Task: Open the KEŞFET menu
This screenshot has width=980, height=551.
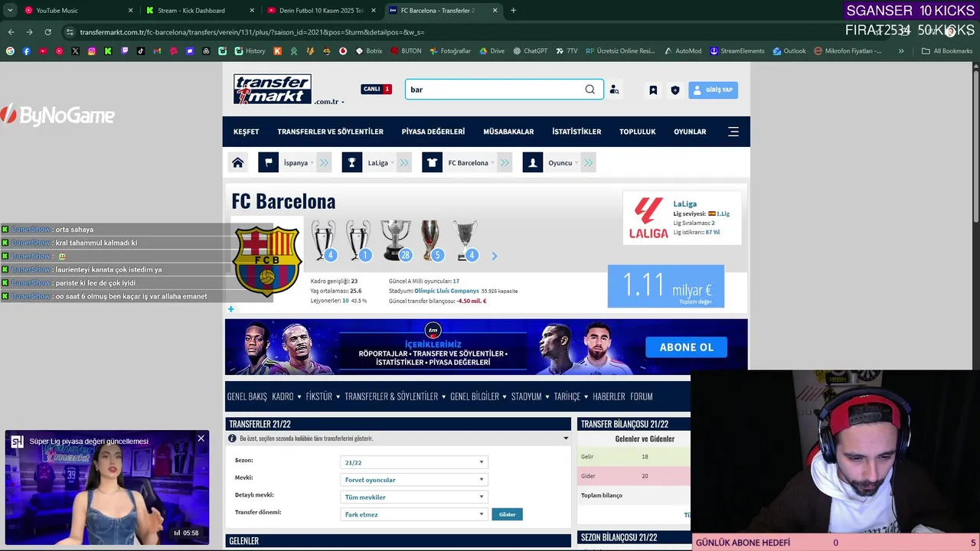Action: pyautogui.click(x=246, y=132)
